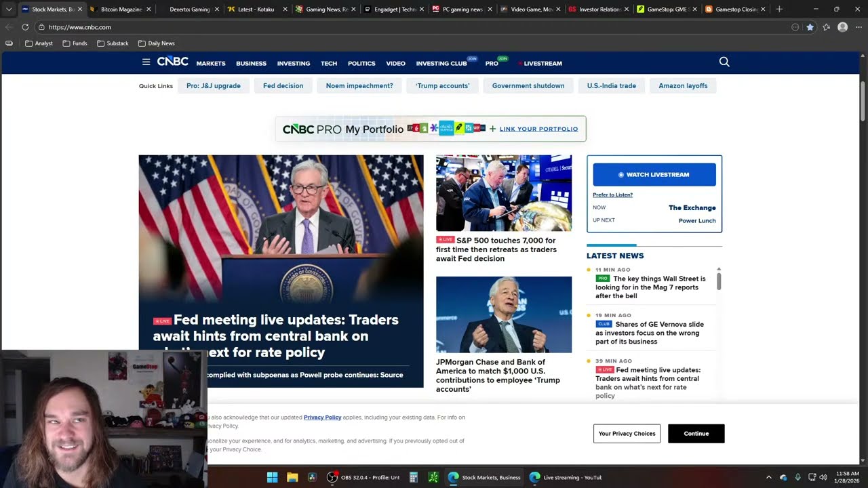Open the Calculator taskbar icon
The image size is (868, 488).
coord(413,477)
